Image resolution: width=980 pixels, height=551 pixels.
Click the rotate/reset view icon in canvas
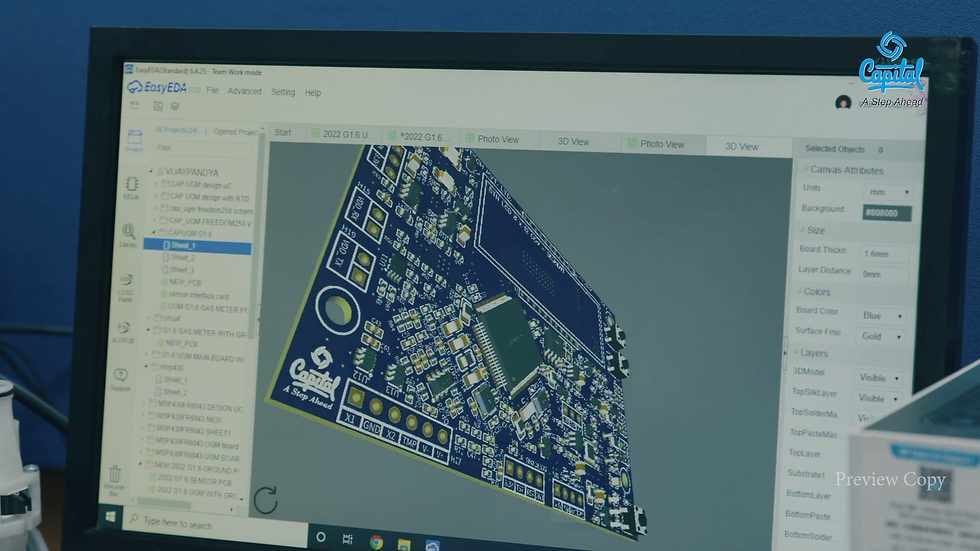[266, 500]
